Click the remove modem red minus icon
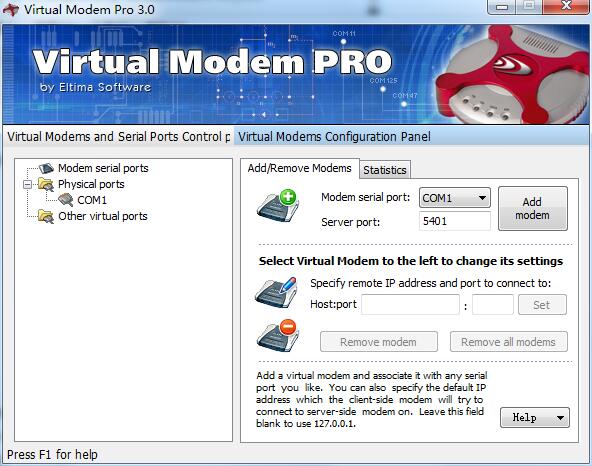Image resolution: width=592 pixels, height=466 pixels. [x=278, y=335]
